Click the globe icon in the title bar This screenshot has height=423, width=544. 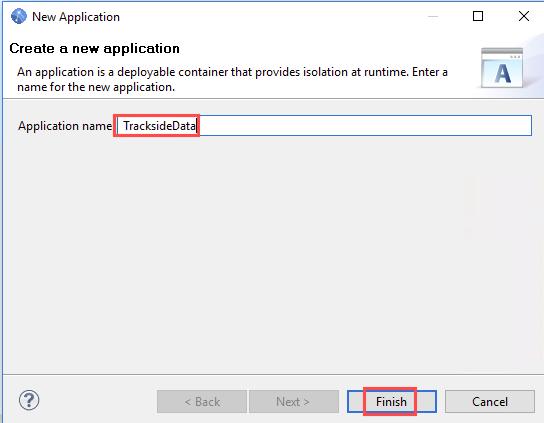[x=18, y=16]
